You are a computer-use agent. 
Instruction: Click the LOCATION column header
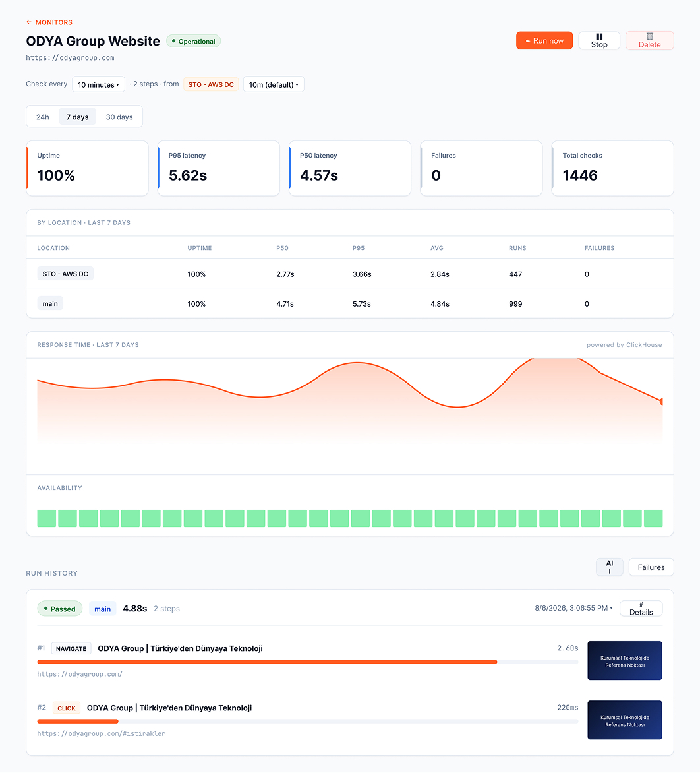[x=53, y=248]
